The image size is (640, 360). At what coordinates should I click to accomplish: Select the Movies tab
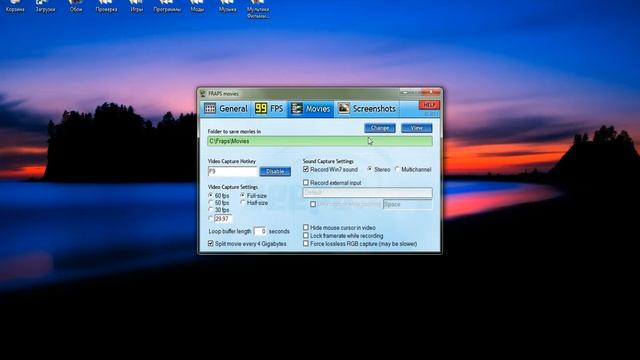pyautogui.click(x=311, y=109)
